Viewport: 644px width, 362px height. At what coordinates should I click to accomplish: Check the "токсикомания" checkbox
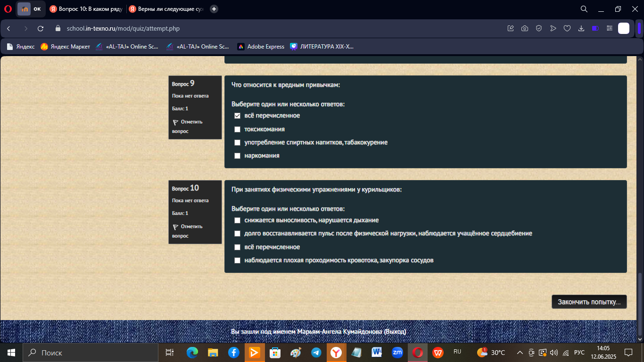tap(238, 129)
